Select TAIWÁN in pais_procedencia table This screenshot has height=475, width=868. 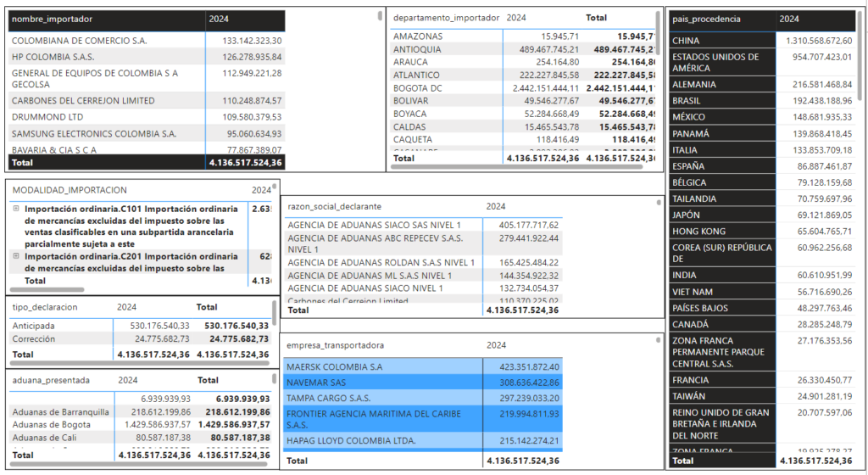click(762, 396)
